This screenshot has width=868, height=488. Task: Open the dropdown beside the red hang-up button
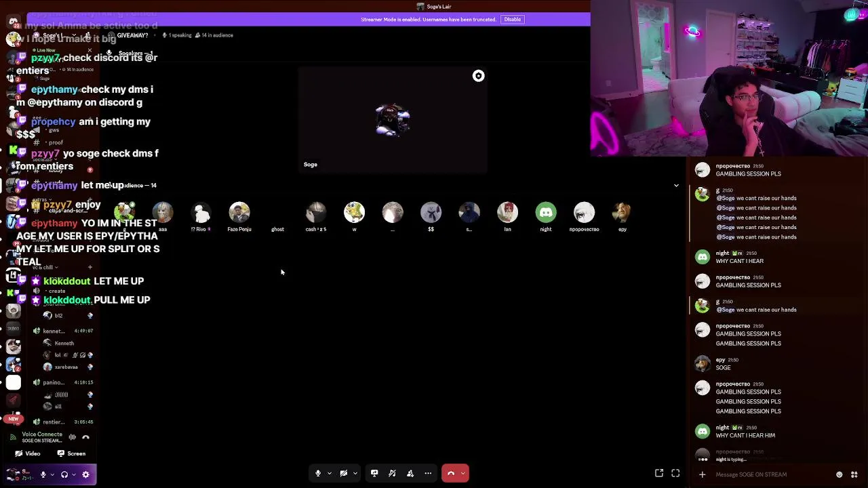click(463, 473)
